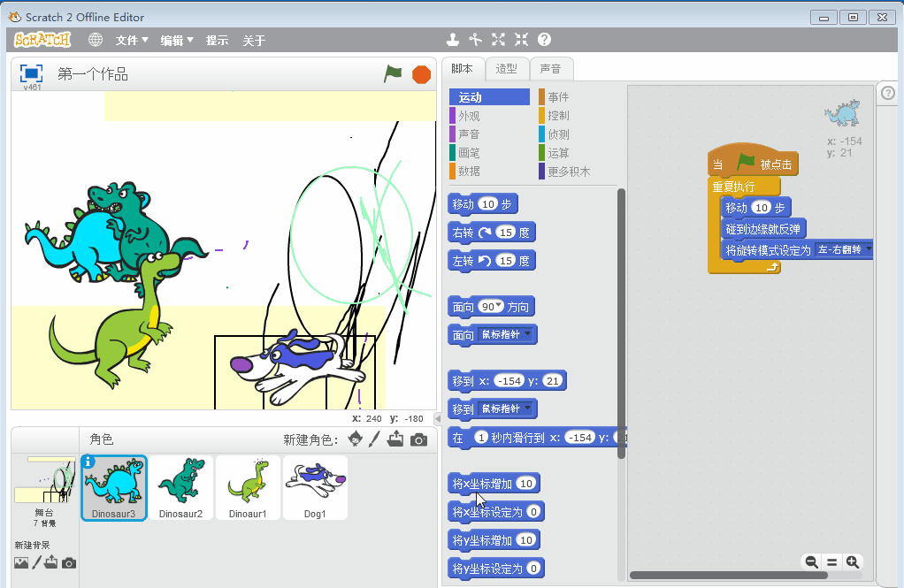Select the Delete scissors tool
This screenshot has height=588, width=904.
click(x=475, y=40)
